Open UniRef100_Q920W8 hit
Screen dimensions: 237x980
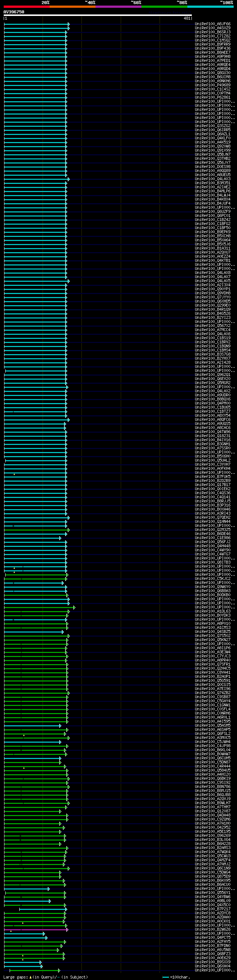[x=213, y=146]
